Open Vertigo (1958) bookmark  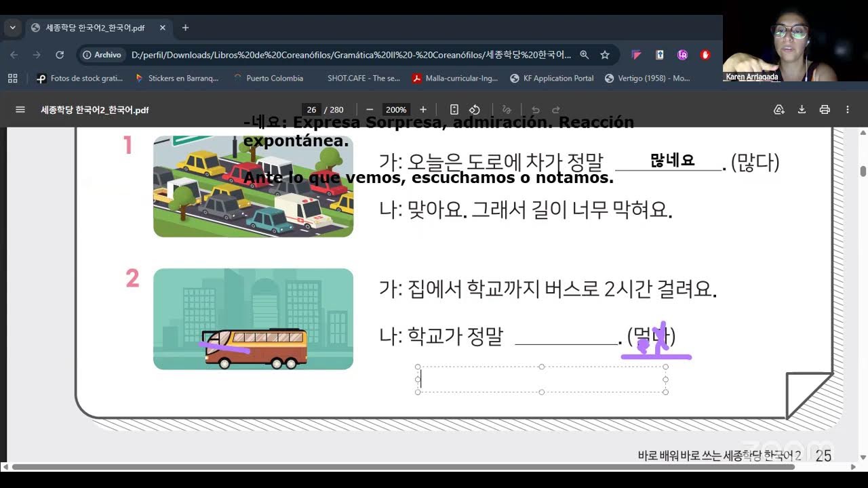click(647, 78)
